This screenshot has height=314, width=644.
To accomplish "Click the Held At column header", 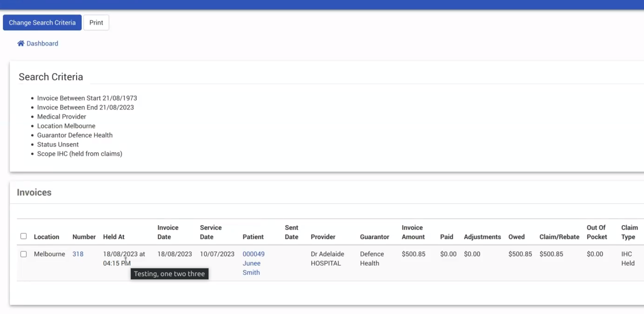I will (114, 237).
